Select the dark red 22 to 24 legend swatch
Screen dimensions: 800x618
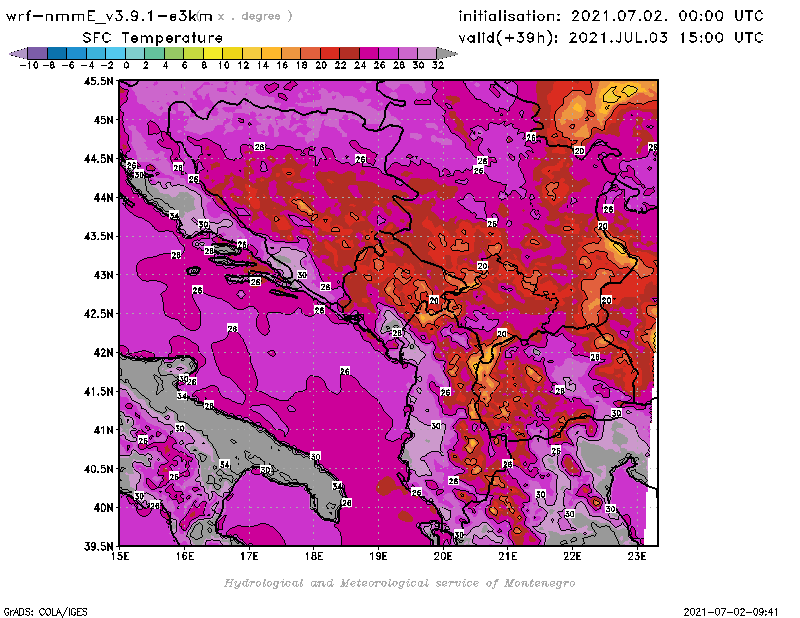(x=349, y=53)
